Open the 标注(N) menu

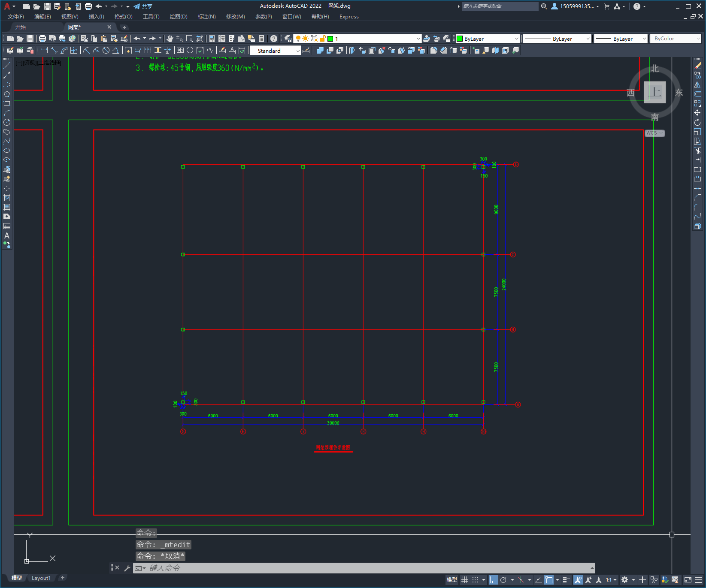[x=206, y=17]
